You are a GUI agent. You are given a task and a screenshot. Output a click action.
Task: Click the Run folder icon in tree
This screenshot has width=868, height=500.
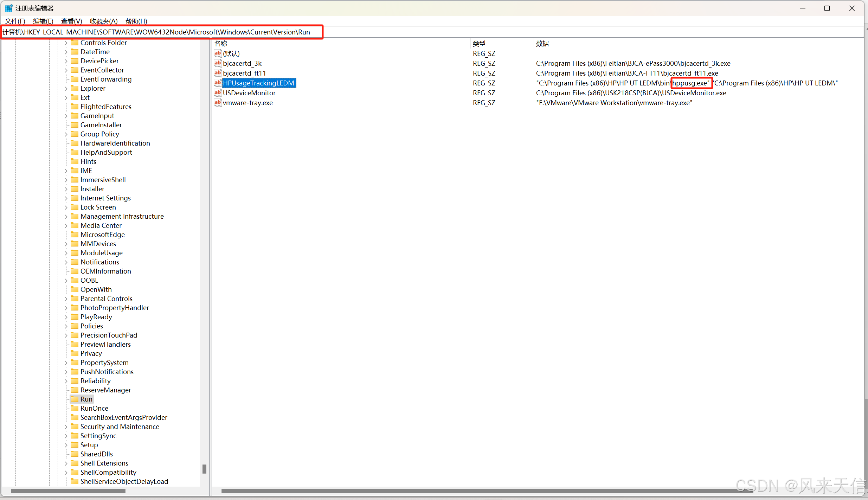[75, 399]
